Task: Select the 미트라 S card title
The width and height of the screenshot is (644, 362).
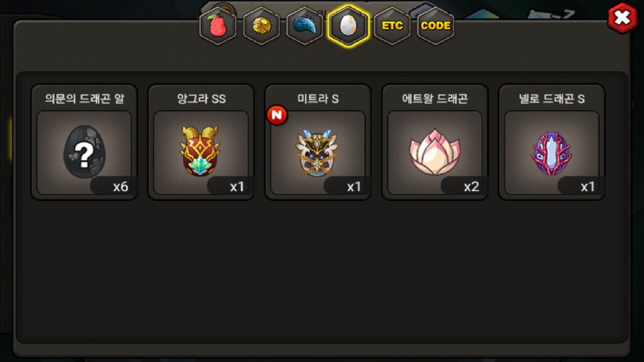Action: pos(318,99)
